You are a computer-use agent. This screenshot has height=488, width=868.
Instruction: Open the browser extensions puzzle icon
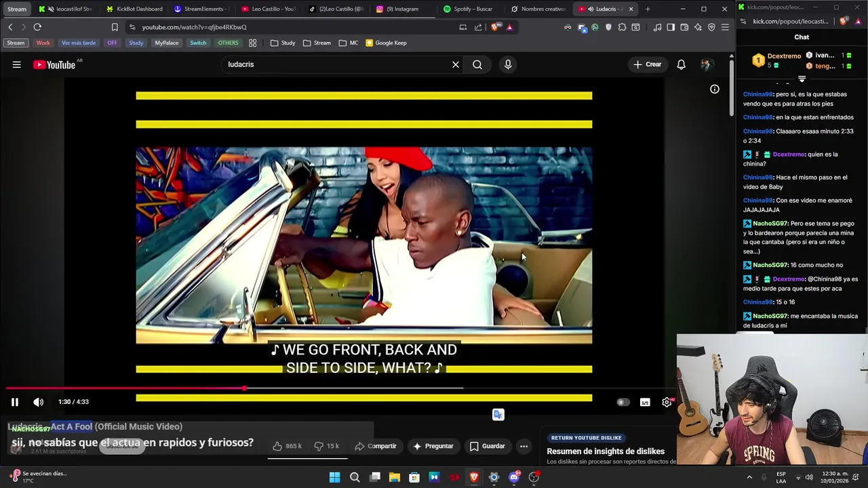coord(622,27)
